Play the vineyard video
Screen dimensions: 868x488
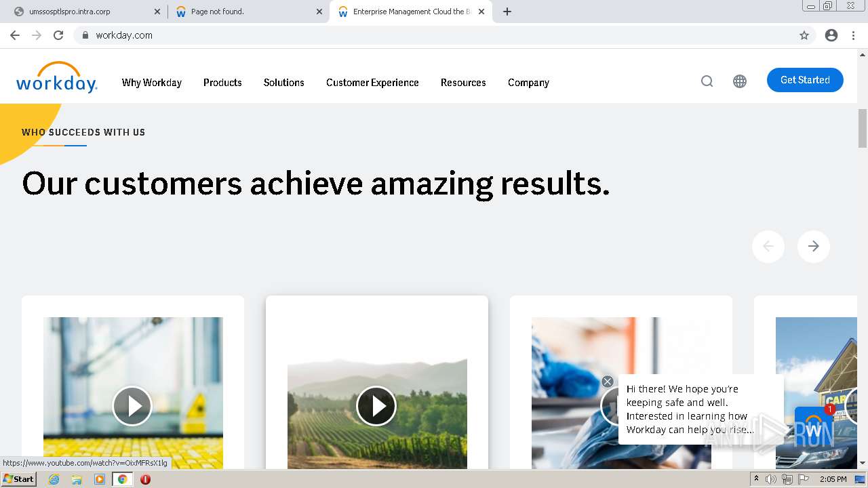click(376, 406)
